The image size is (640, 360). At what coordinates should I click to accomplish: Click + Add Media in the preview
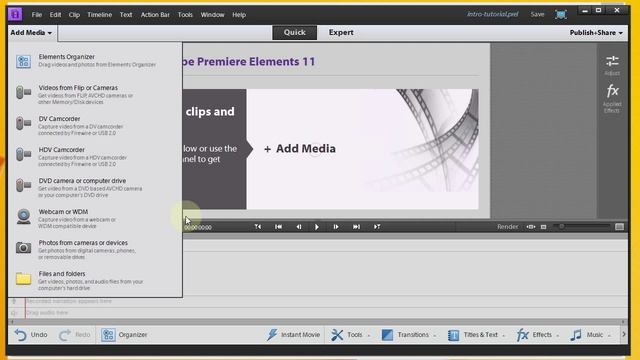coord(300,149)
